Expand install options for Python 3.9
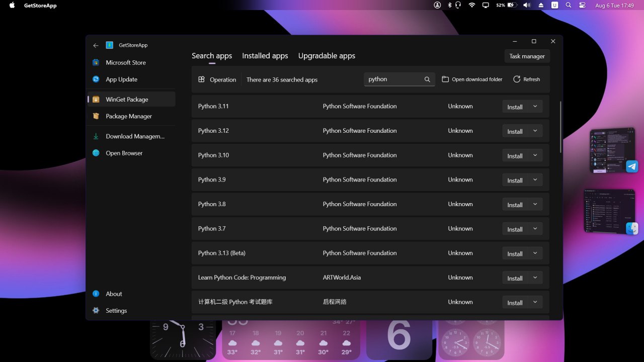The height and width of the screenshot is (362, 644). (x=535, y=180)
